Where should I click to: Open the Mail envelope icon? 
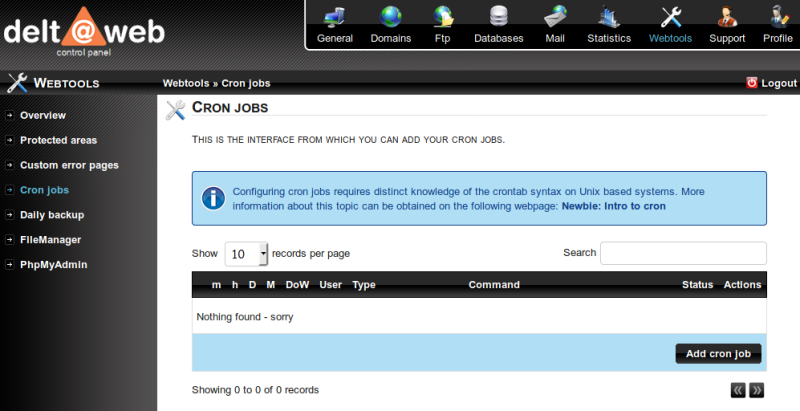[555, 18]
